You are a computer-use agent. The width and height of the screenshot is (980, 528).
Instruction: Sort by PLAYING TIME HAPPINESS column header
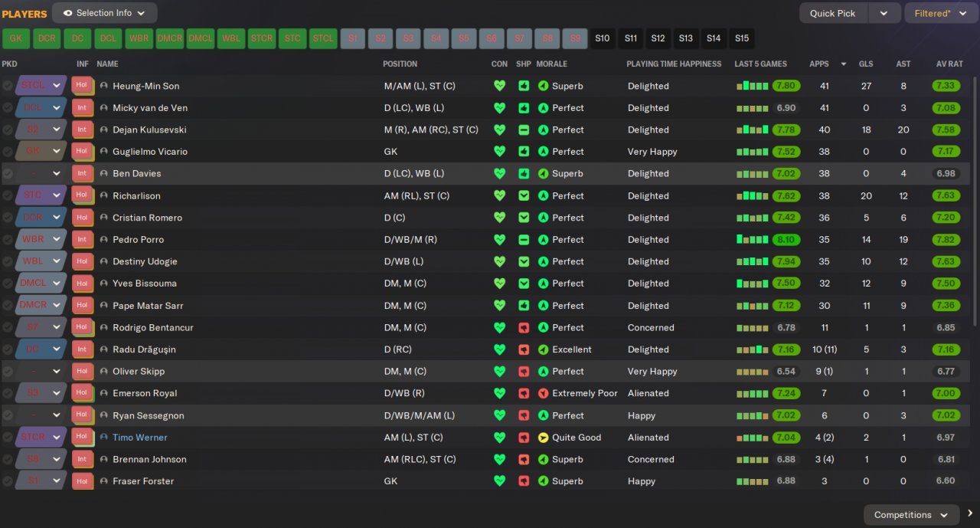coord(674,64)
